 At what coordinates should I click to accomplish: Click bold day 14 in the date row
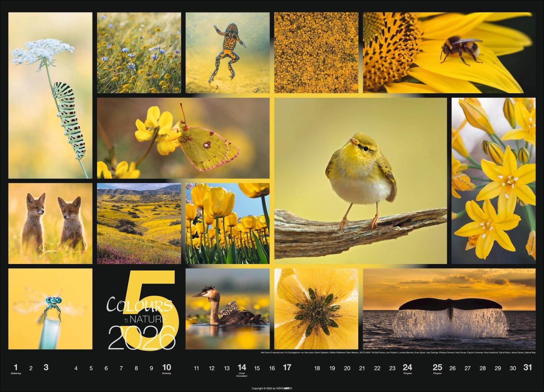[x=242, y=368]
